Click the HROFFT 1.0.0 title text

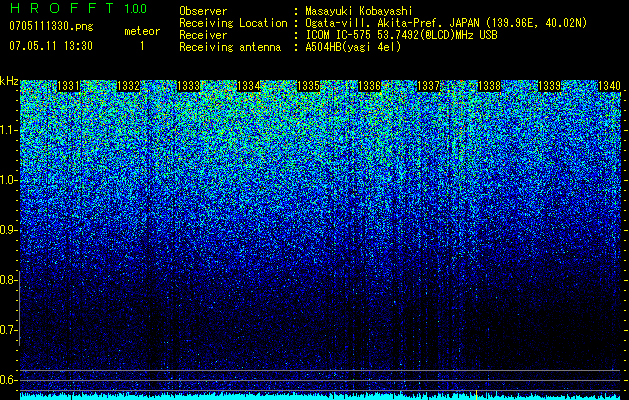point(78,8)
